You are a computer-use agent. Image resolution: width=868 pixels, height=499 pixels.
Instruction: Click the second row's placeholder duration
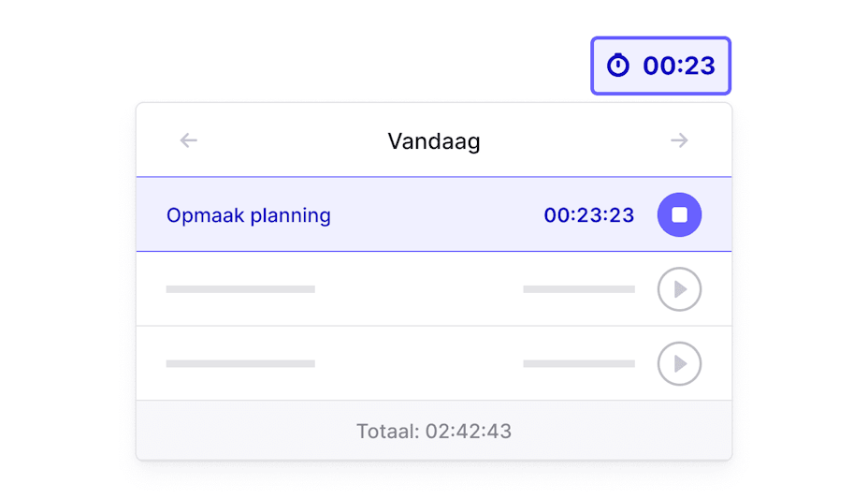point(579,289)
